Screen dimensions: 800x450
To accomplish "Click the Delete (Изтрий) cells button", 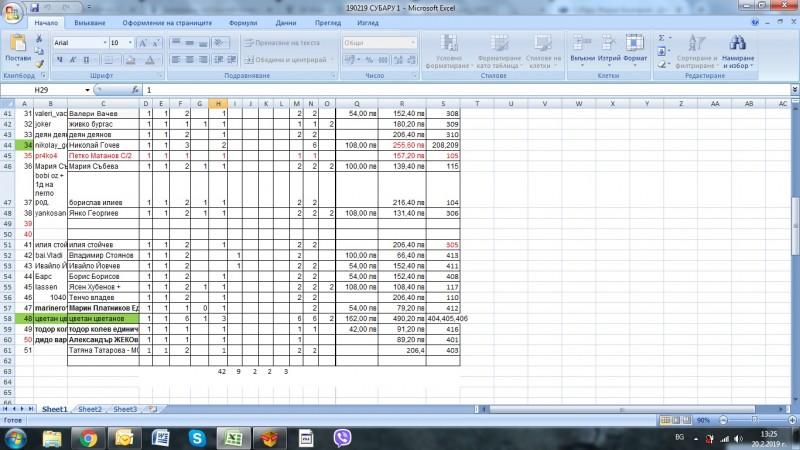I will (x=609, y=51).
